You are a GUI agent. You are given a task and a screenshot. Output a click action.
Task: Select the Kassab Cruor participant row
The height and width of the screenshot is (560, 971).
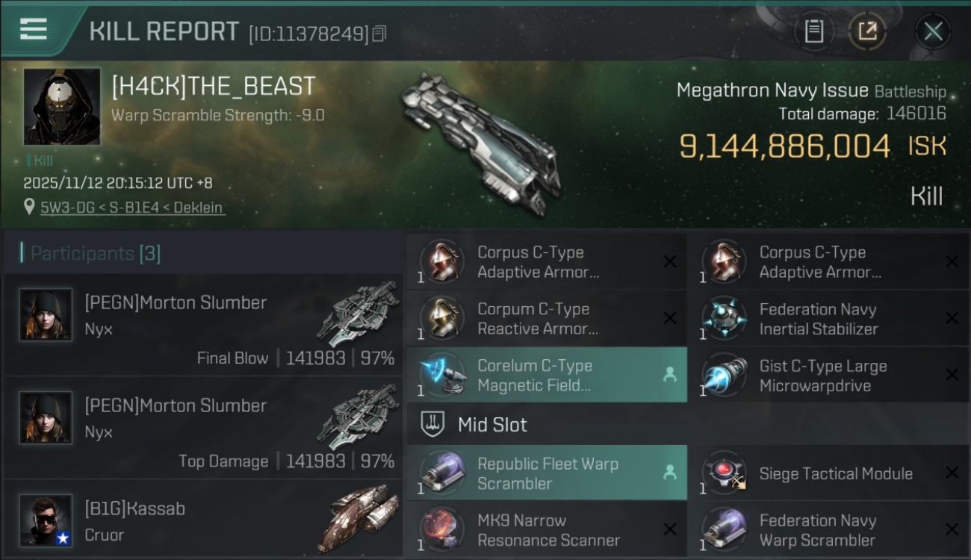pos(203,519)
